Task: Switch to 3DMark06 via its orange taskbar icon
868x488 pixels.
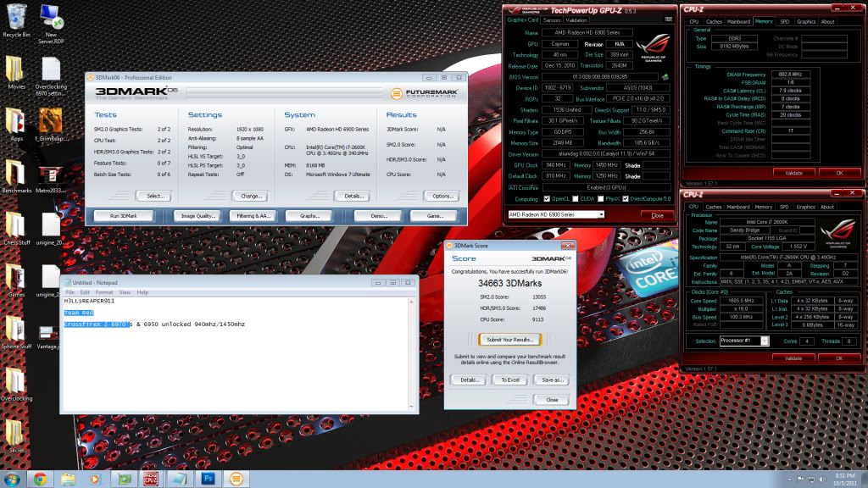Action: pos(236,480)
